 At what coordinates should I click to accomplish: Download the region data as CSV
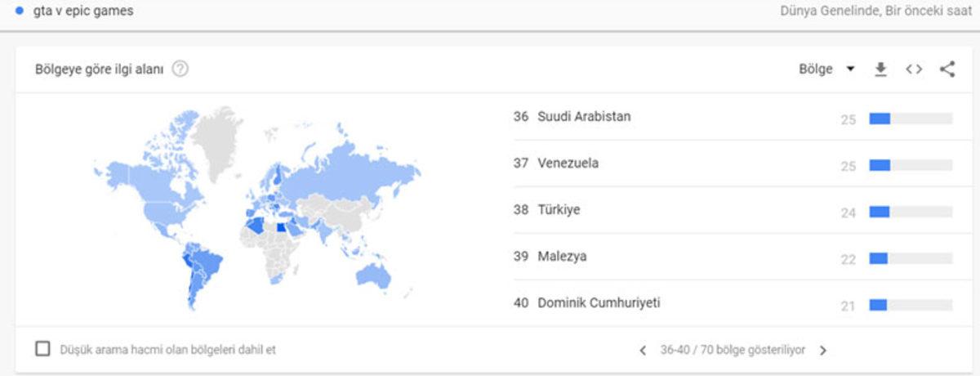880,69
